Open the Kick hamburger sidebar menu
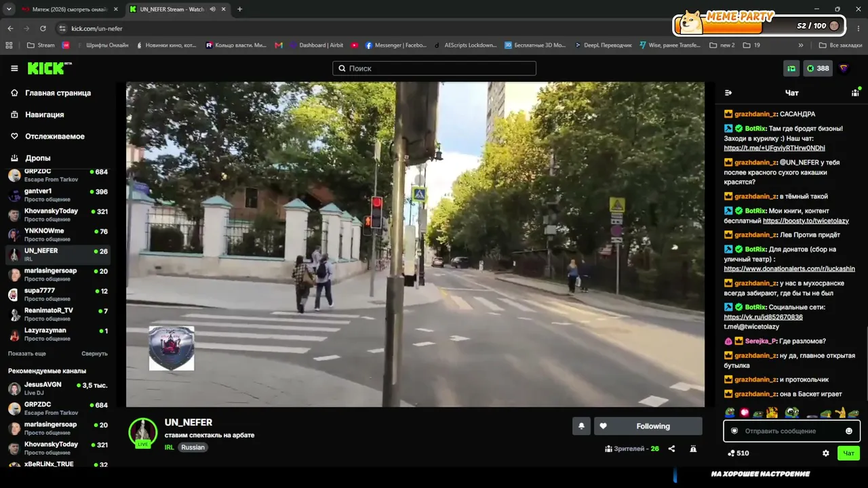Viewport: 868px width, 488px height. click(x=14, y=68)
